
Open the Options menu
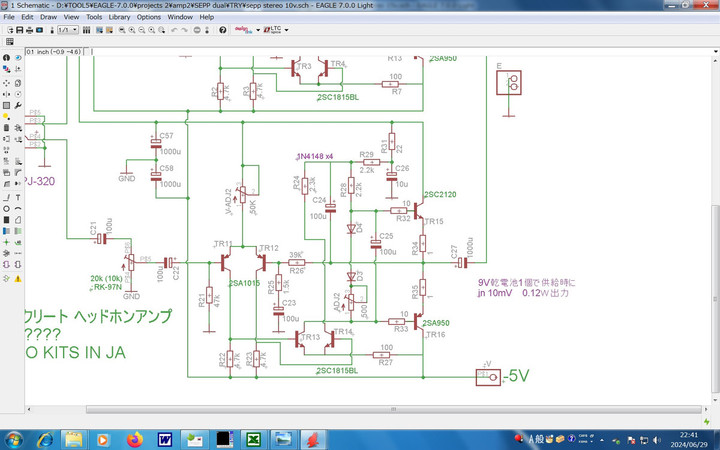pos(148,17)
